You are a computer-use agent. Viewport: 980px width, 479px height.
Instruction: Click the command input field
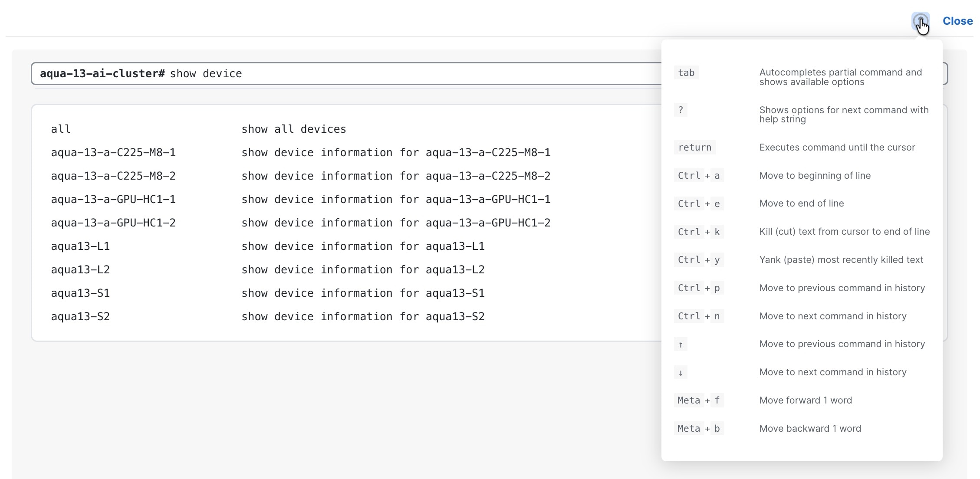pos(347,74)
